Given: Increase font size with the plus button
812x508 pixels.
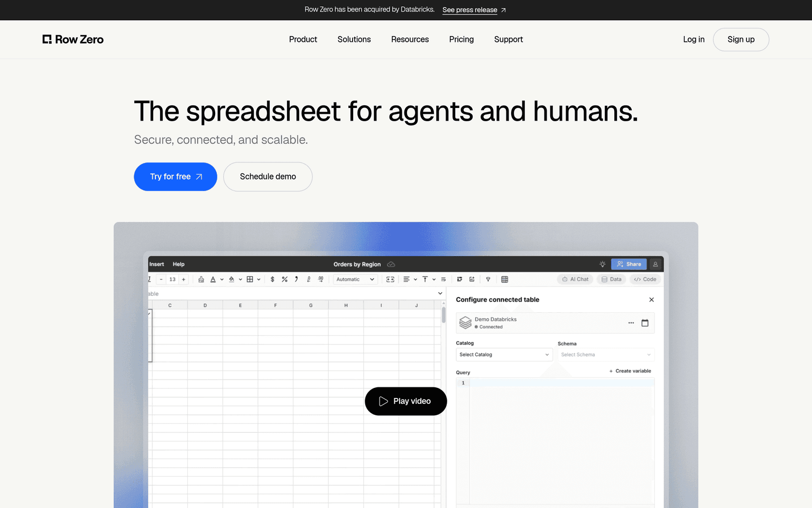Looking at the screenshot, I should tap(183, 279).
